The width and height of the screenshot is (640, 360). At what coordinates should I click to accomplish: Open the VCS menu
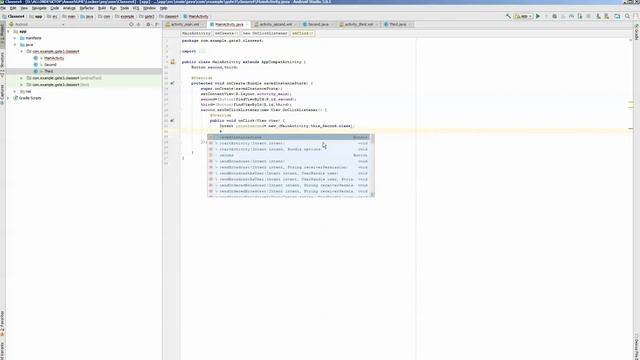pyautogui.click(x=136, y=8)
